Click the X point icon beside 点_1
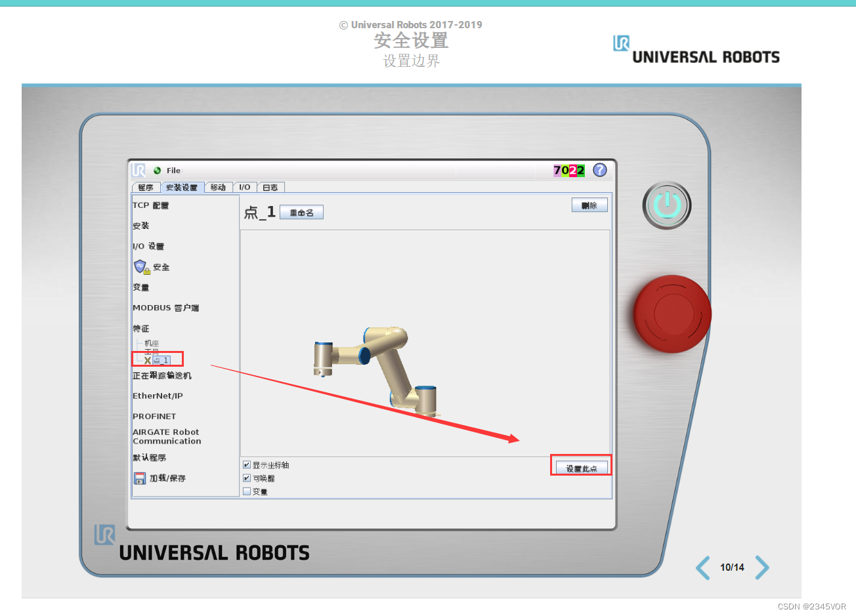This screenshot has width=856, height=616. click(148, 360)
